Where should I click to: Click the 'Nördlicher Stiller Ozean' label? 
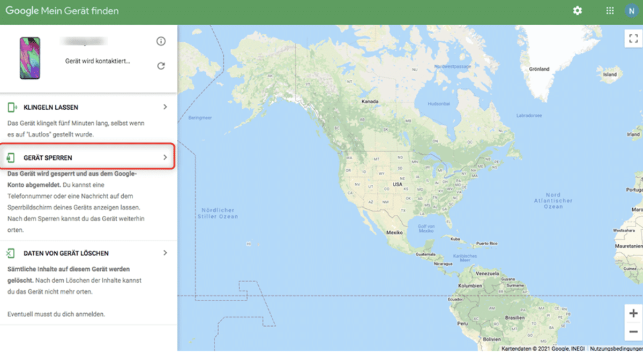pos(218,213)
